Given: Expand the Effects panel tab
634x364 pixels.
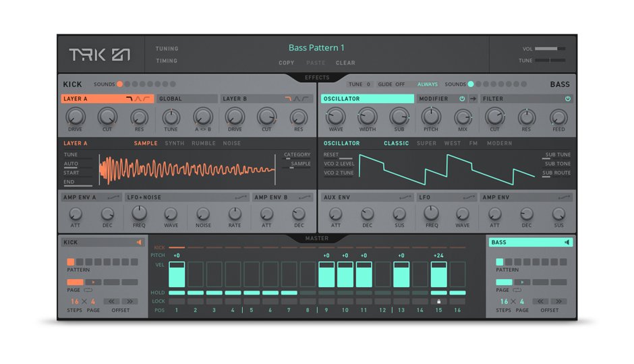Looking at the screenshot, I should click(317, 78).
